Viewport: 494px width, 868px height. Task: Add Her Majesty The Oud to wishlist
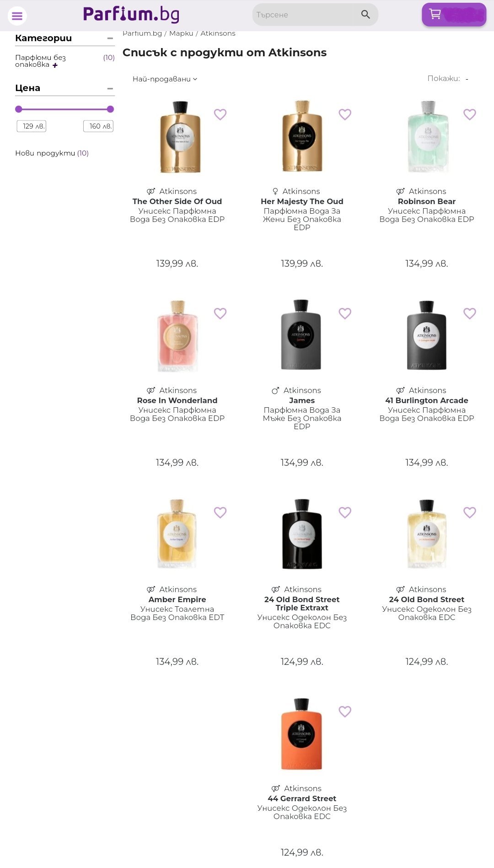[345, 114]
